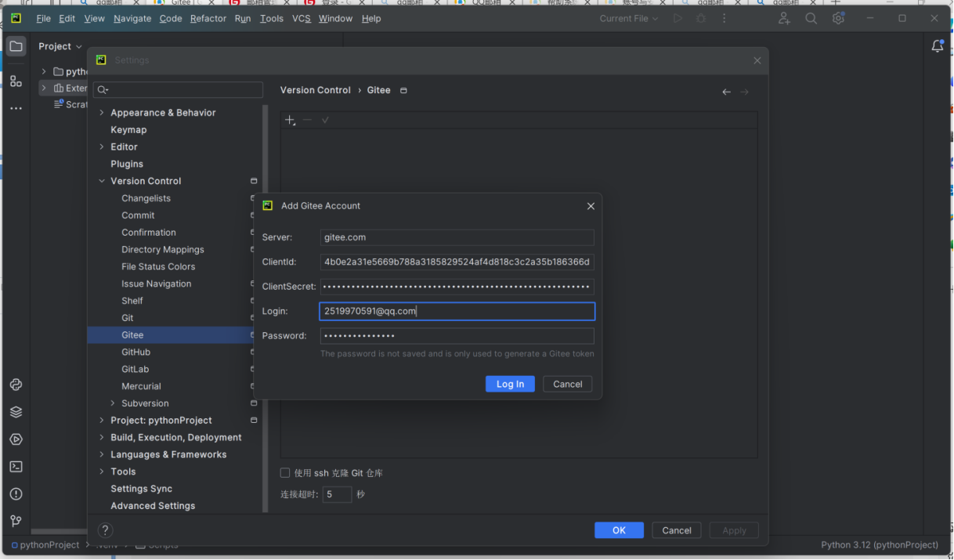
Task: Enable the ssh clone Git repository checkbox
Action: [285, 473]
